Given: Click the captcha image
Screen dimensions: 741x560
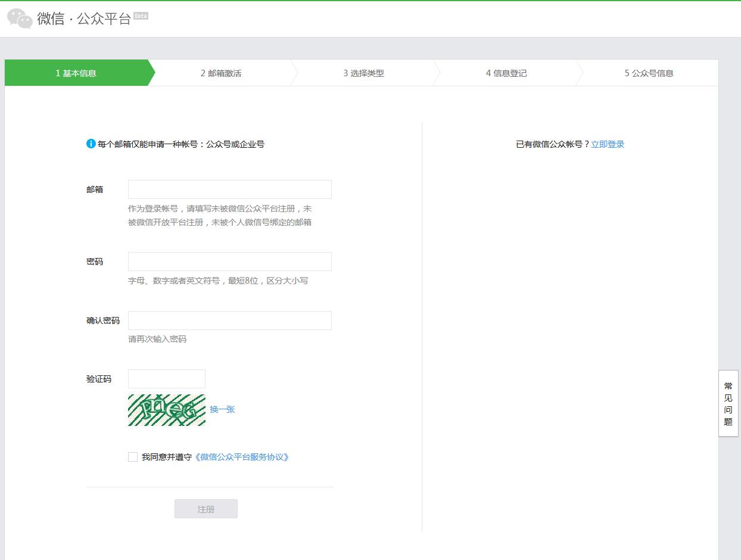Looking at the screenshot, I should 167,410.
